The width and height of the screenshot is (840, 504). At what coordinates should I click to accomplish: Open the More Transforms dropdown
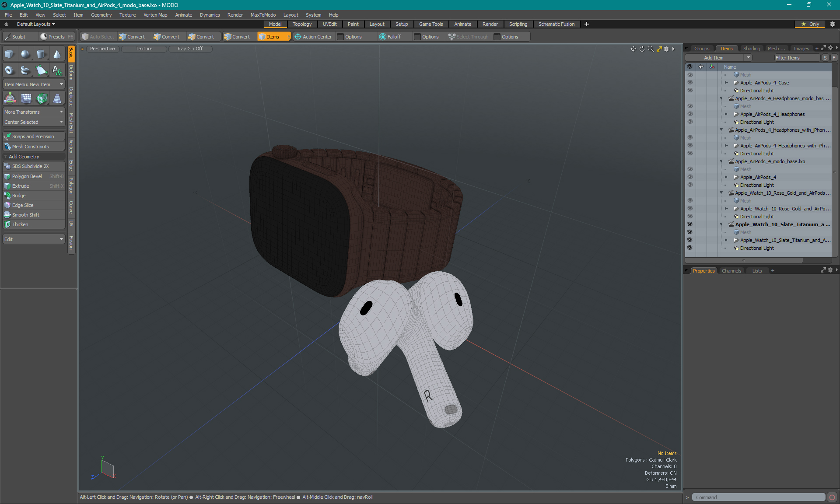(x=34, y=112)
